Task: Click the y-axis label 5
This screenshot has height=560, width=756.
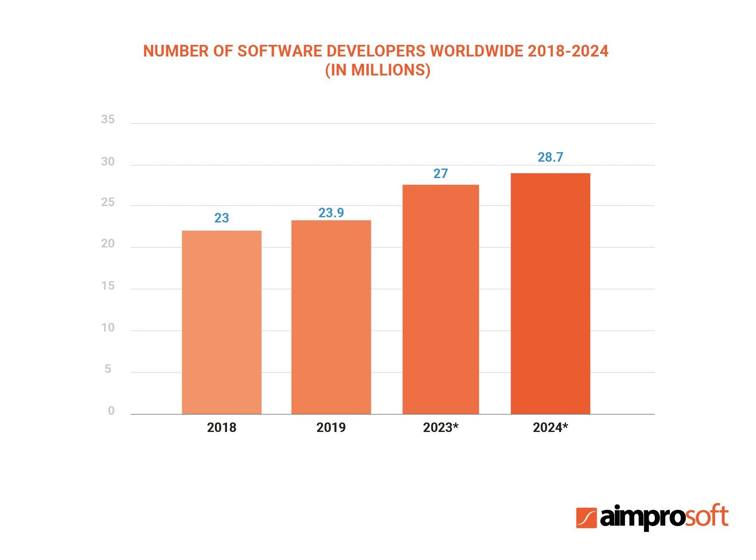Action: [108, 369]
